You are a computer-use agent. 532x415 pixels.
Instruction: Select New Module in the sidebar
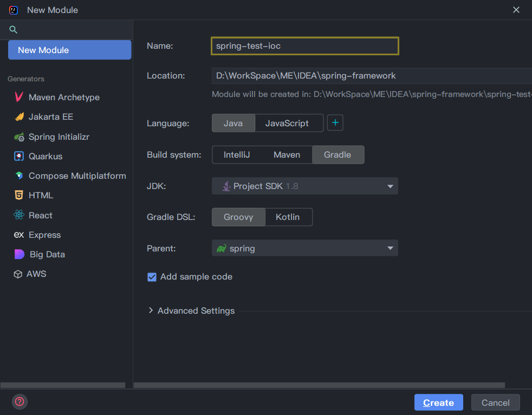(x=69, y=50)
